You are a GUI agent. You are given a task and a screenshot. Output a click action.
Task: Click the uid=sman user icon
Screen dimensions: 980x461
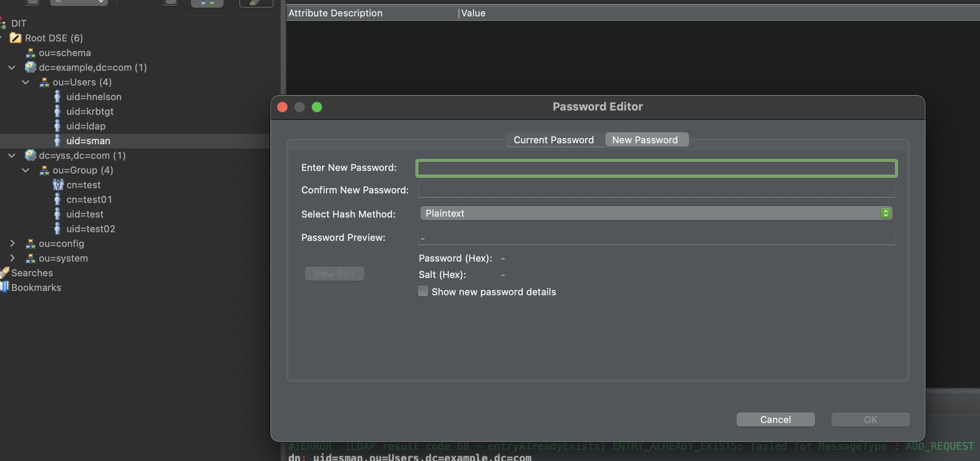(58, 141)
